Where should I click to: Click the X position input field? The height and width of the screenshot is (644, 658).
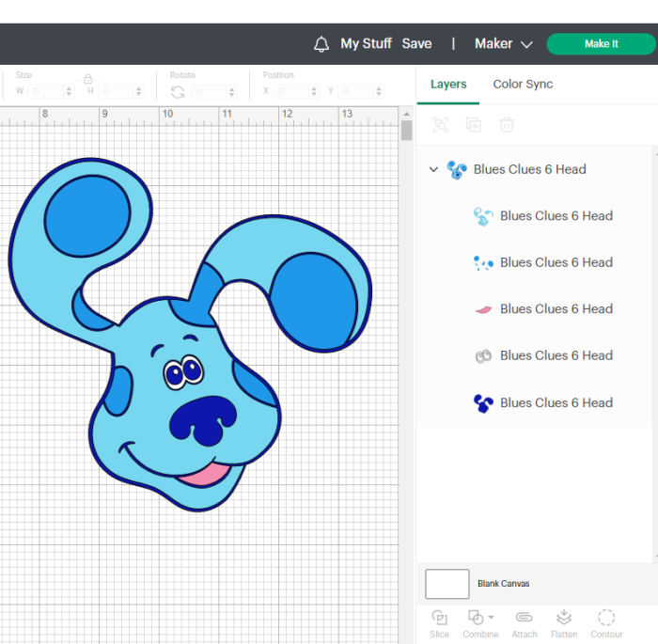coord(291,91)
